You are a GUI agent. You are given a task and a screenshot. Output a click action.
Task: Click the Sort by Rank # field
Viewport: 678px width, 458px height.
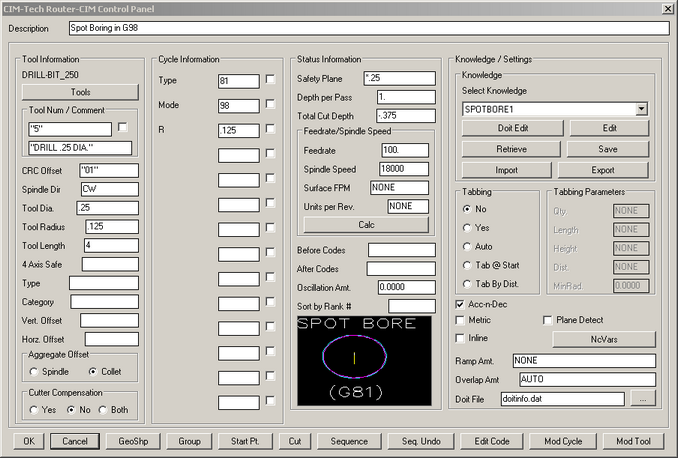(x=412, y=306)
